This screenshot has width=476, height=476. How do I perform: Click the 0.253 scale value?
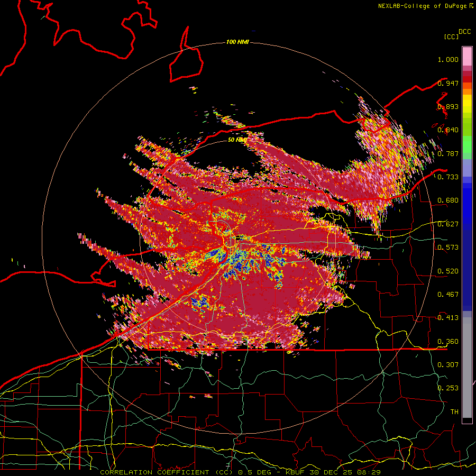tap(448, 388)
